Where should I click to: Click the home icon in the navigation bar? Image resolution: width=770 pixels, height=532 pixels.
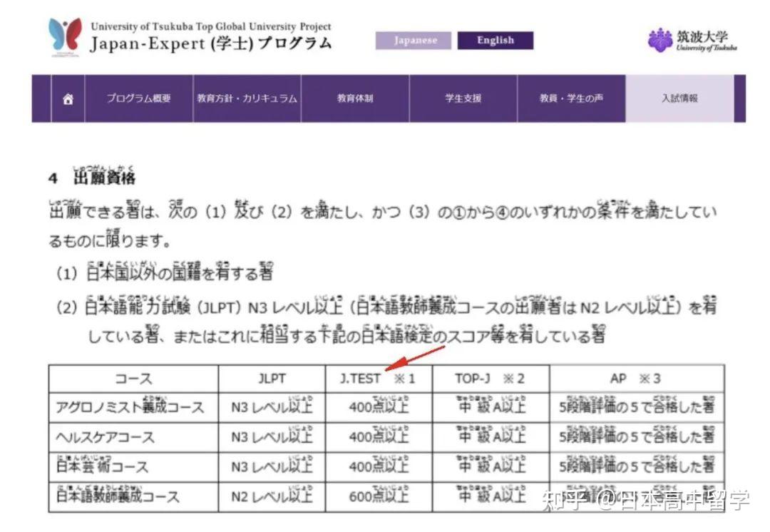pyautogui.click(x=68, y=98)
